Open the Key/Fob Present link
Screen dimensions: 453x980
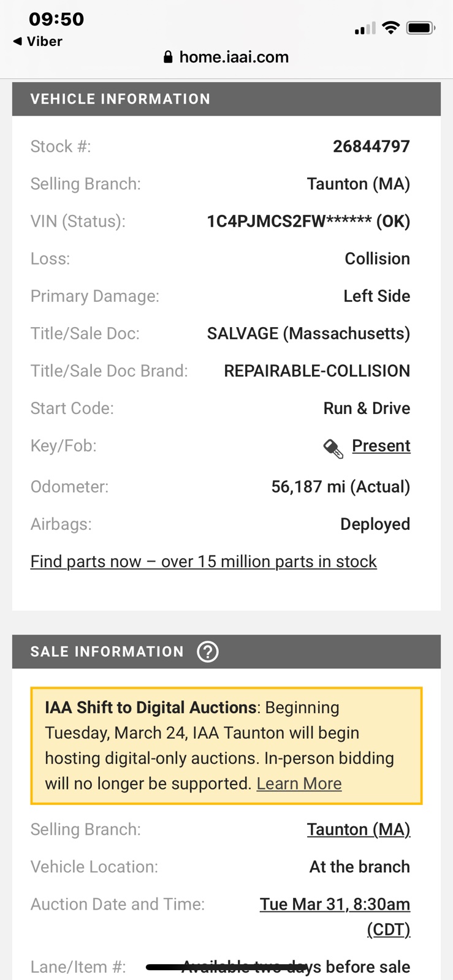[x=381, y=446]
